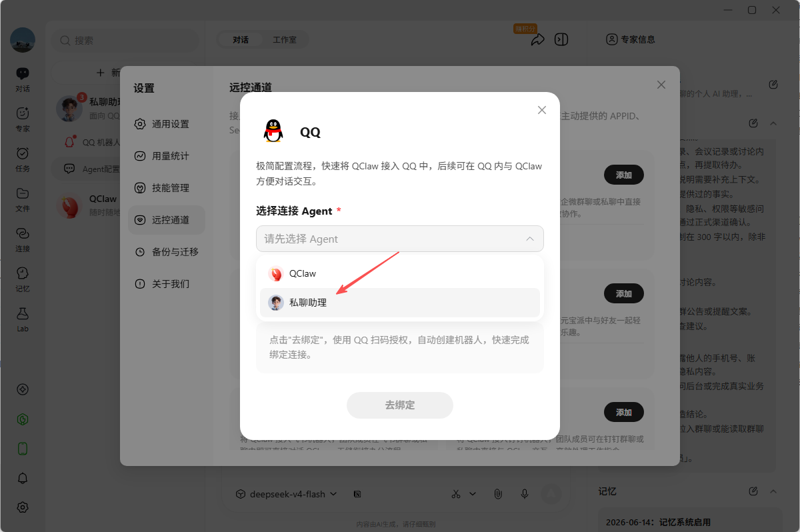Click the share arrow icon in header
Viewport: 800px width, 532px height.
pyautogui.click(x=537, y=40)
